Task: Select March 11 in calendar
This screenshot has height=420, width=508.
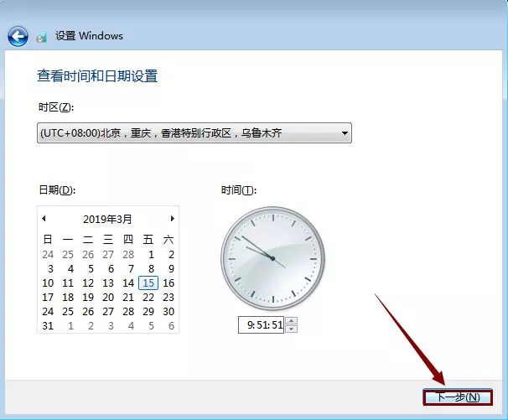Action: pyautogui.click(x=68, y=283)
